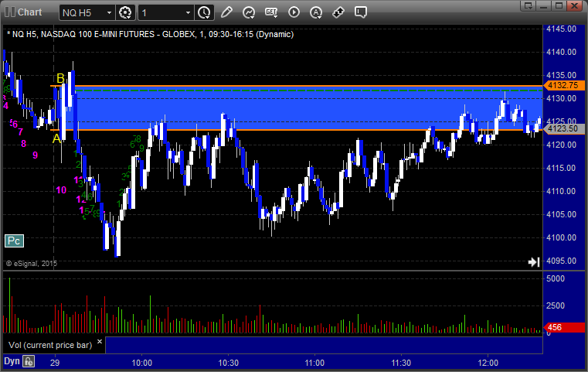Click the 10:00 time axis label
588x372 pixels.
(x=141, y=363)
